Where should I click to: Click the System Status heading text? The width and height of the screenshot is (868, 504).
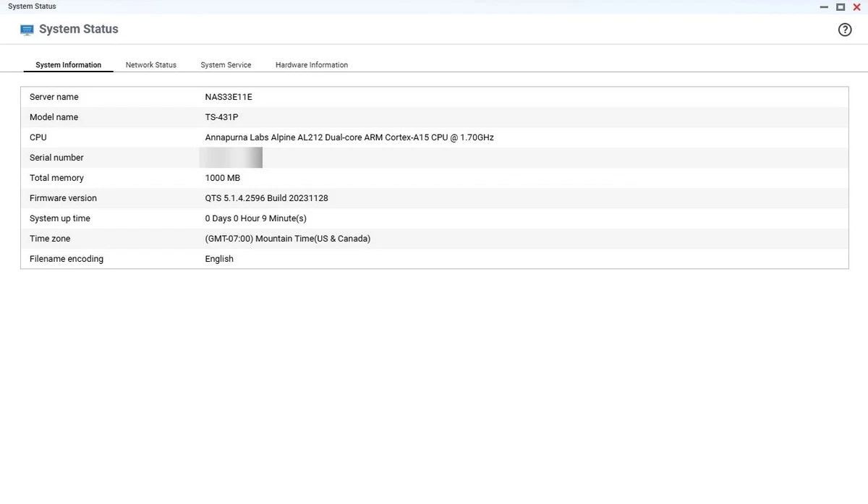coord(79,30)
